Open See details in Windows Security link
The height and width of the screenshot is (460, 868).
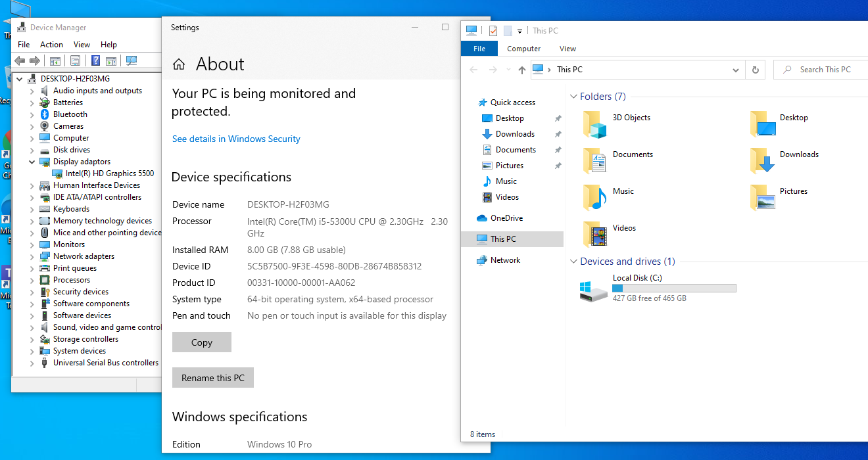tap(236, 139)
